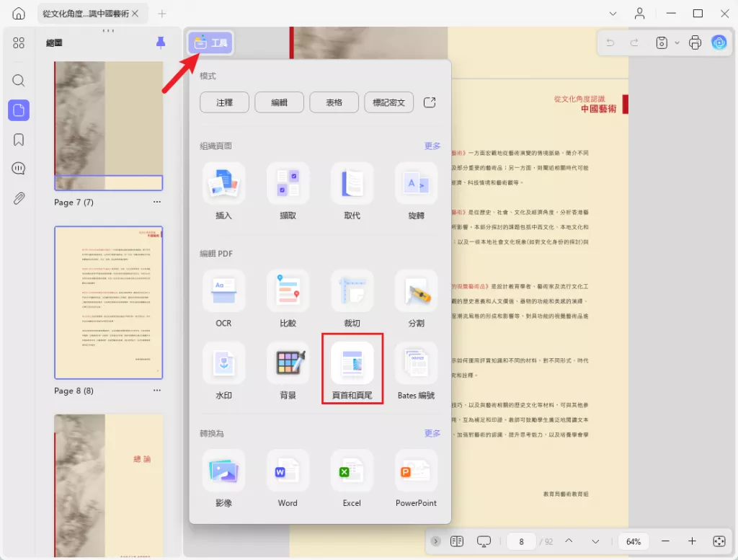Expand more options in 組織頁面 via 更多
The height and width of the screenshot is (560, 738).
pos(432,146)
